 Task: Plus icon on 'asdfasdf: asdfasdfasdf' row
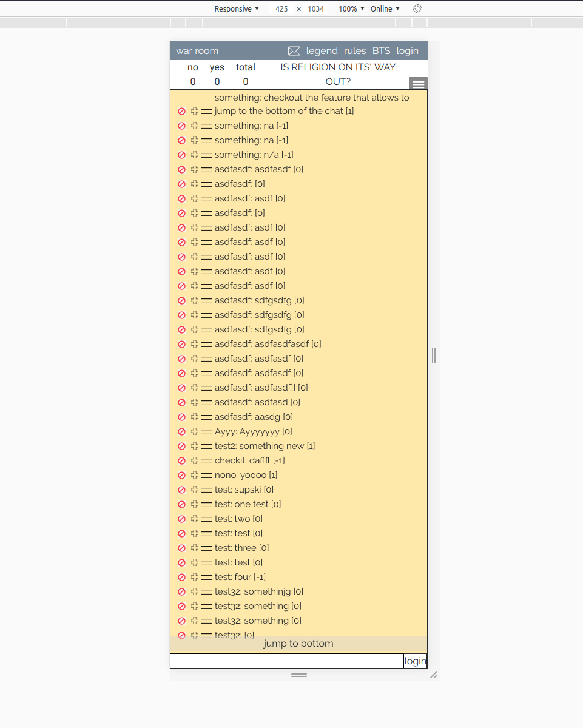195,344
